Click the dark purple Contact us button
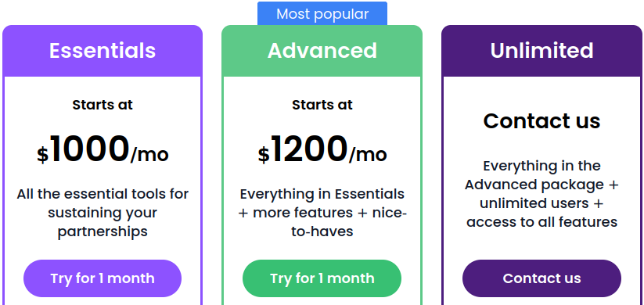Screen dimensions: 644x305 click(x=541, y=278)
